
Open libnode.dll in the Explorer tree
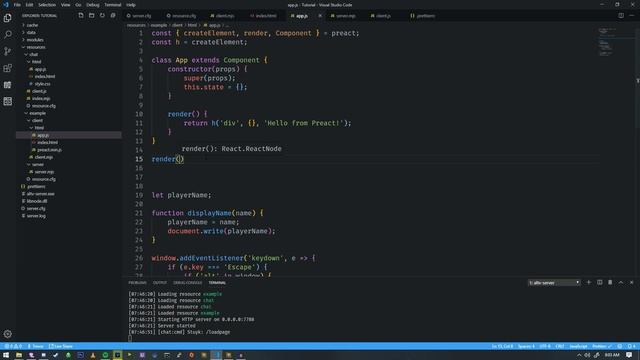click(37, 201)
